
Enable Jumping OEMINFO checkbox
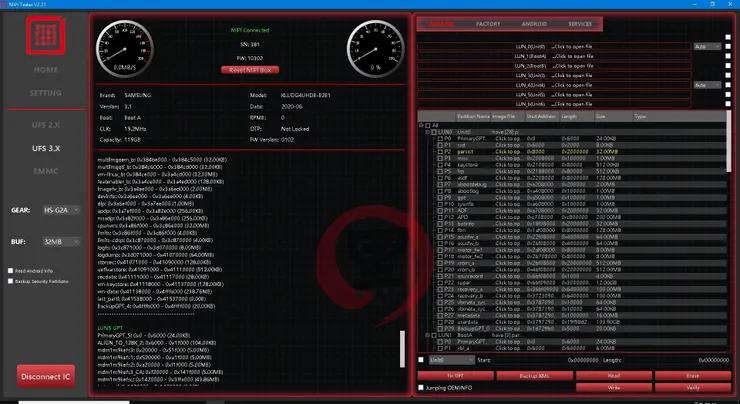pos(421,387)
